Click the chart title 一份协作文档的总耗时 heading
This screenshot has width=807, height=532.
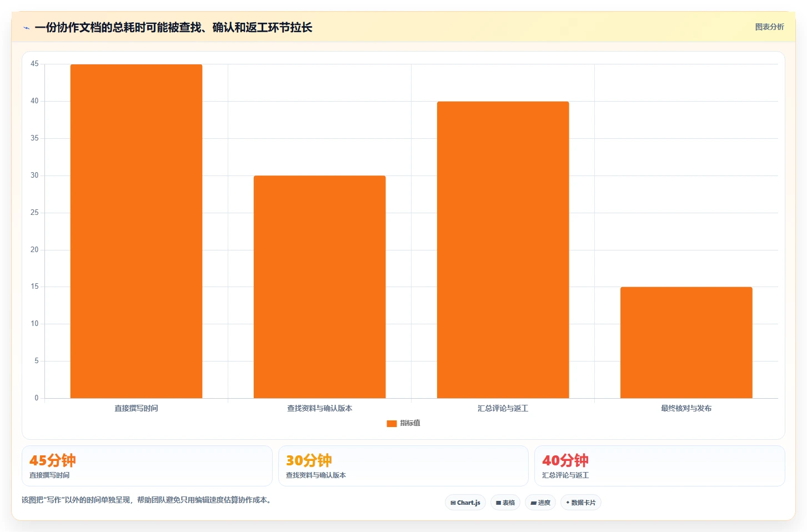[x=173, y=28]
